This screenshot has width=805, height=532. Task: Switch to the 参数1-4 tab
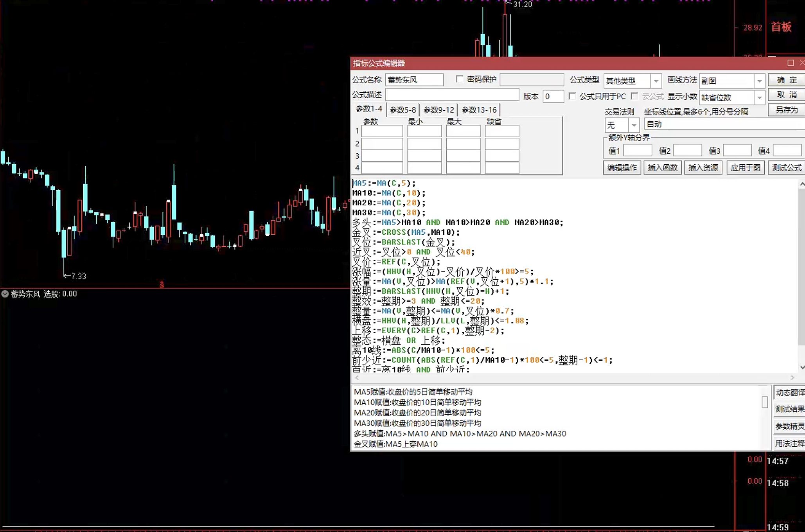click(x=369, y=109)
